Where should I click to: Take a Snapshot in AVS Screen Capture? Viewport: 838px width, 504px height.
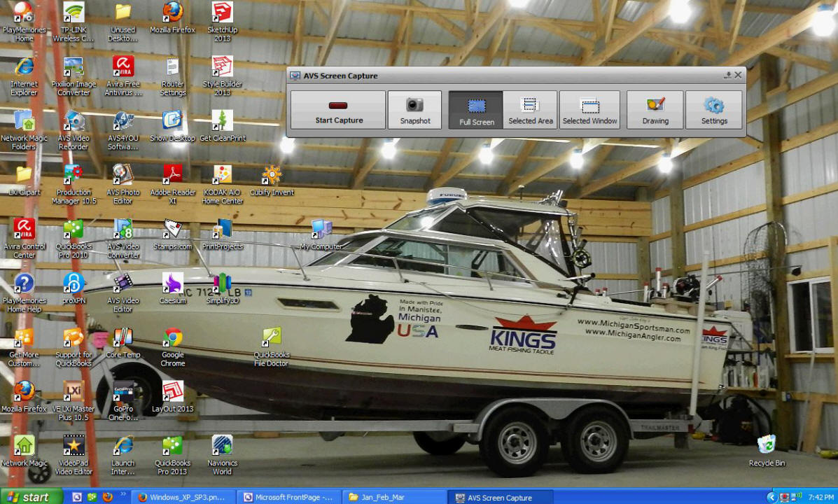(x=414, y=110)
